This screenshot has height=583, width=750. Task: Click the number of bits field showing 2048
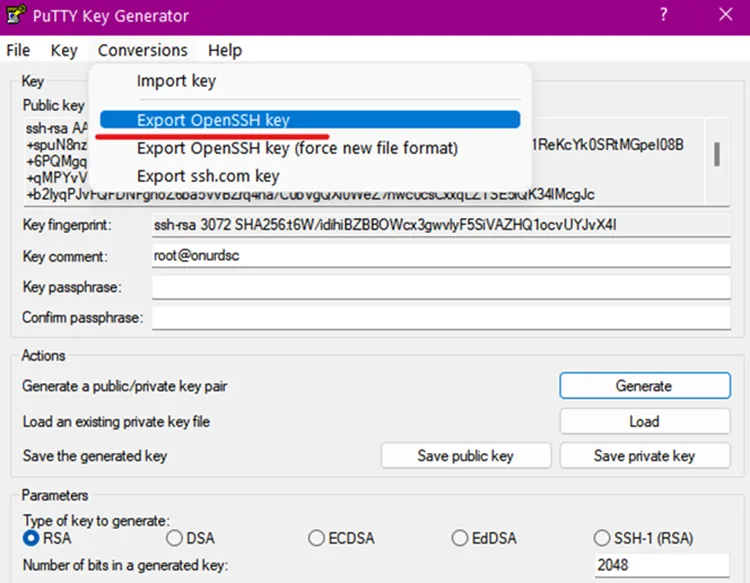(x=662, y=565)
